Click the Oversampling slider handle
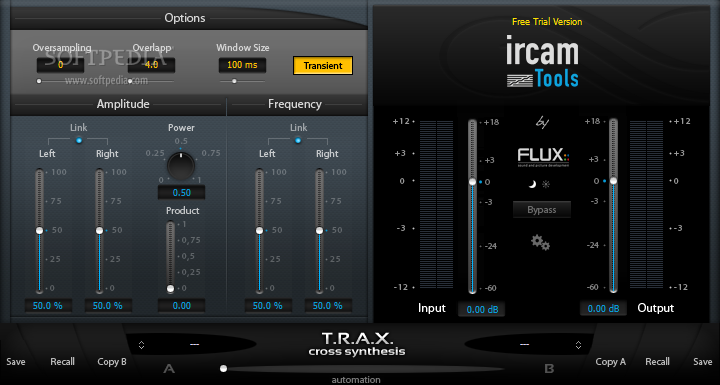This screenshot has height=385, width=720. click(39, 81)
